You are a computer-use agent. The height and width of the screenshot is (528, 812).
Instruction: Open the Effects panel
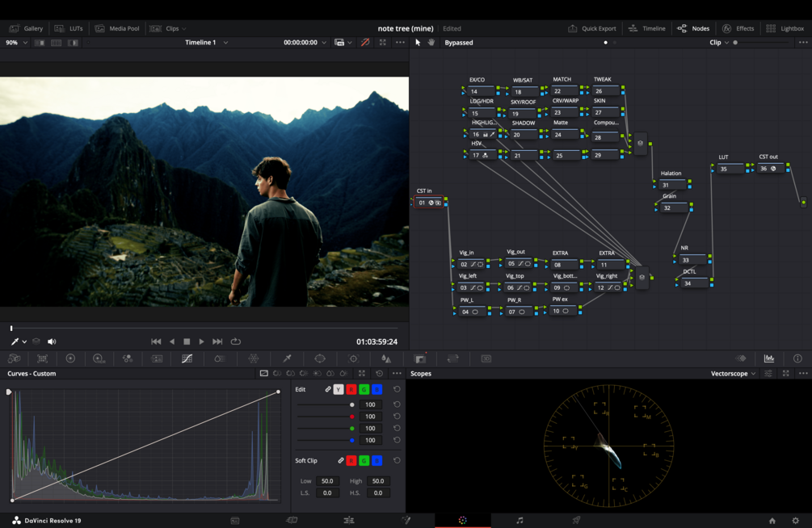point(738,28)
